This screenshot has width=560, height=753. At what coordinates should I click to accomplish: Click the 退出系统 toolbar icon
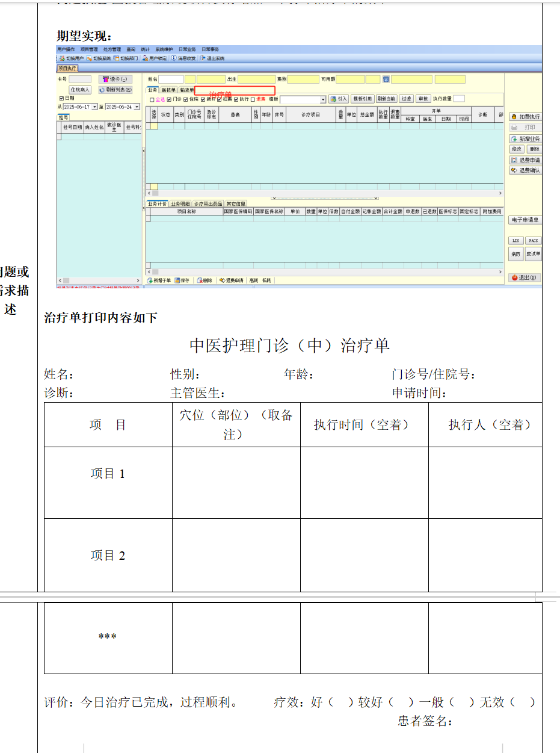point(202,58)
